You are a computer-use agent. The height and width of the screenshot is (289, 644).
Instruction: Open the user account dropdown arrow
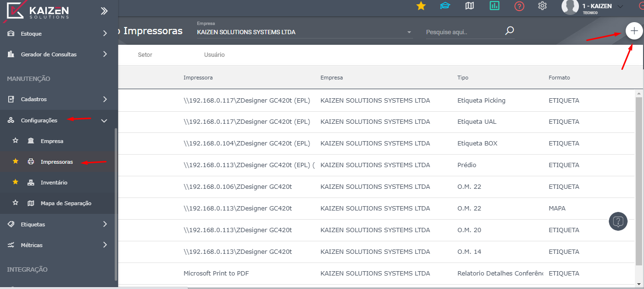pos(620,6)
